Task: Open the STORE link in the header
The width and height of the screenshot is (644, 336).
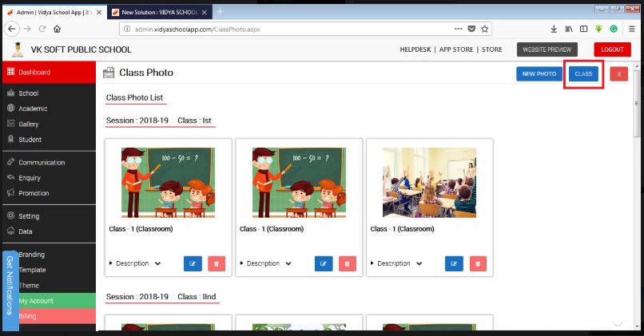Action: click(491, 49)
